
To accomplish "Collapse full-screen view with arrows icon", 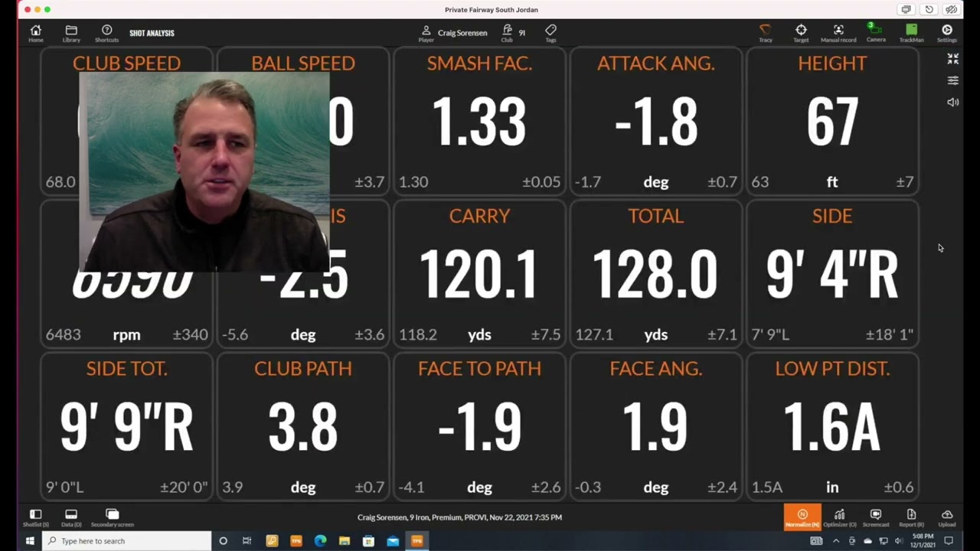I will [953, 58].
